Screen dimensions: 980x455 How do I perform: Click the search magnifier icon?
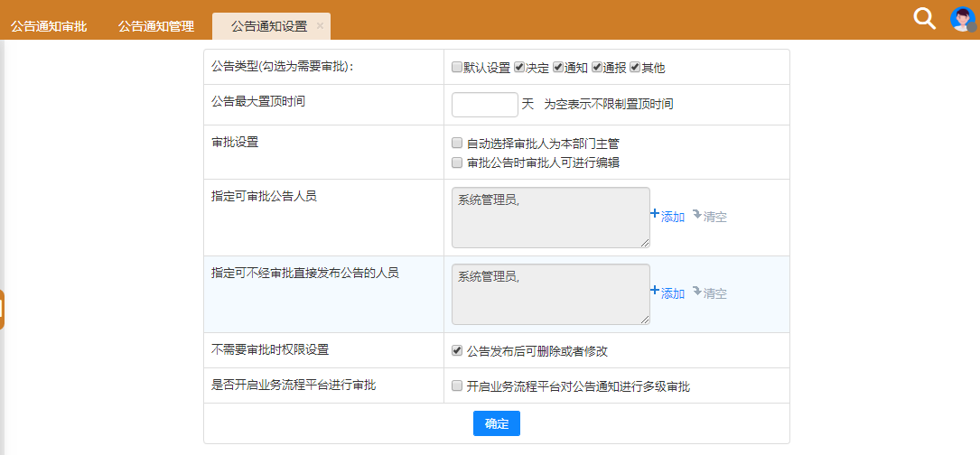924,19
